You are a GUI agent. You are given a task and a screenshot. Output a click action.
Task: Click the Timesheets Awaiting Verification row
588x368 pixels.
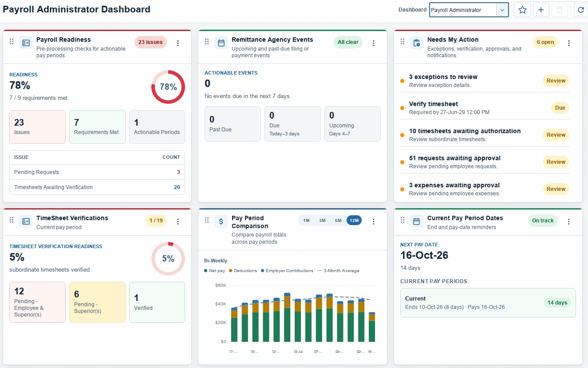pos(97,187)
